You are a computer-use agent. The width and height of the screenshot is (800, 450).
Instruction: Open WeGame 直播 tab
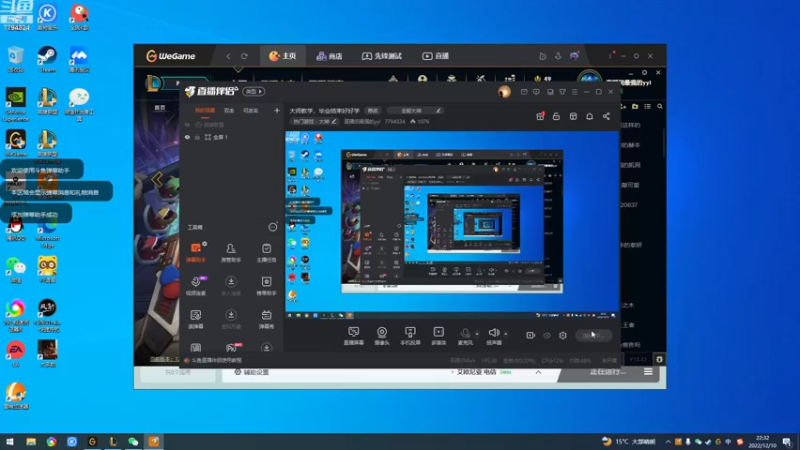pos(436,56)
